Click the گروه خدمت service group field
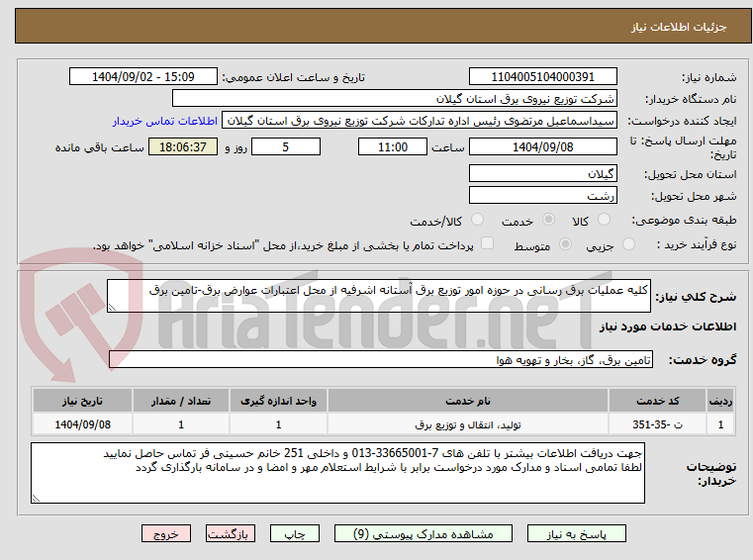The width and height of the screenshot is (753, 560). coord(380,359)
